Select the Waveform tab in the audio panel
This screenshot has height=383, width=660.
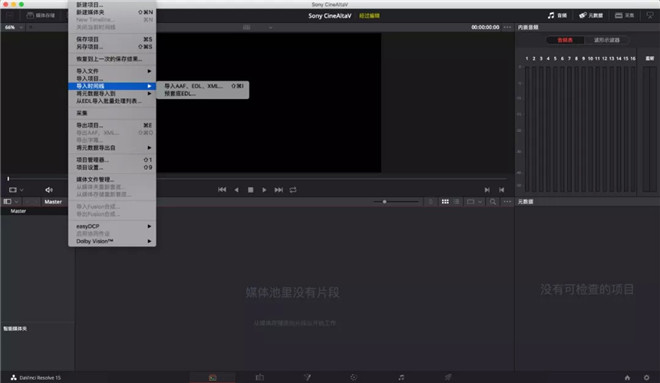pyautogui.click(x=607, y=40)
